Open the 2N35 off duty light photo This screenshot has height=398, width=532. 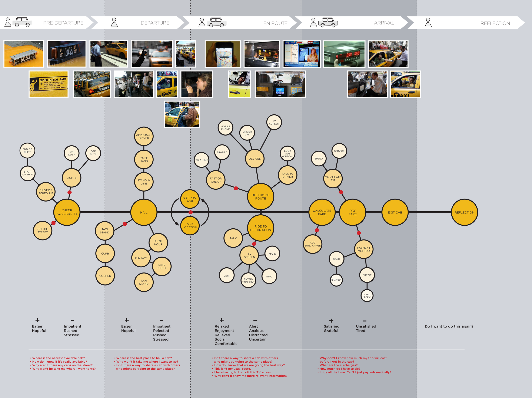[x=66, y=54]
